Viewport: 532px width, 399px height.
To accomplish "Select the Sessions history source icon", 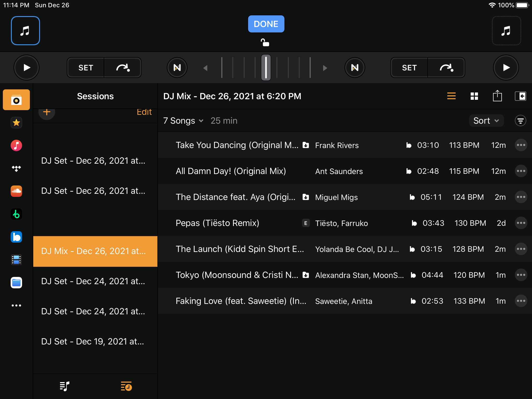I will [x=16, y=100].
